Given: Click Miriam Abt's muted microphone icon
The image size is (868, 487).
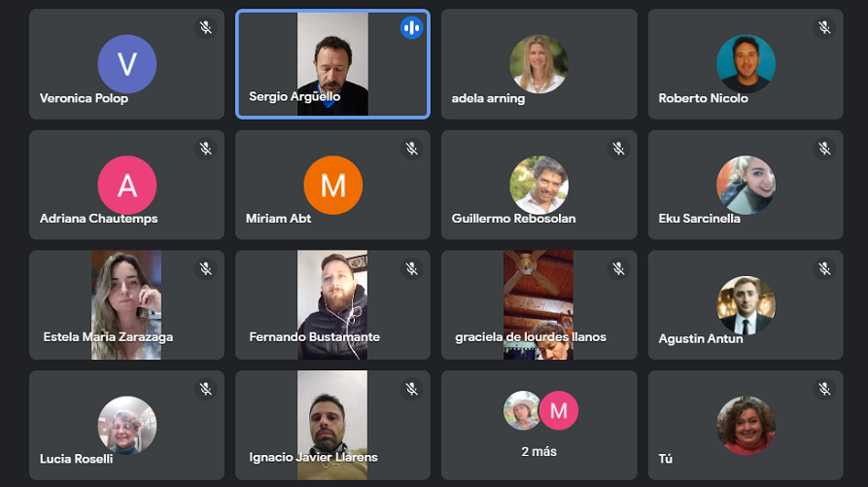Looking at the screenshot, I should point(411,148).
